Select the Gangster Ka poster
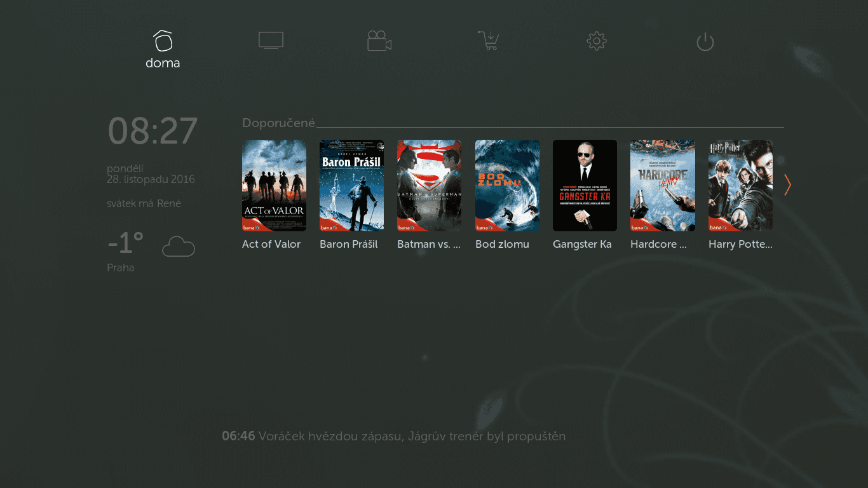Image resolution: width=868 pixels, height=488 pixels. [585, 185]
